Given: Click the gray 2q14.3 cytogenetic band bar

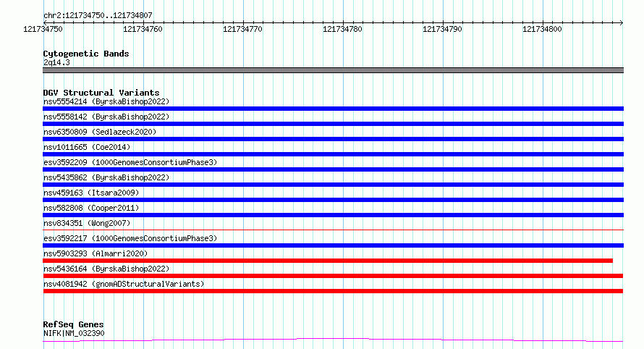Looking at the screenshot, I should click(333, 70).
